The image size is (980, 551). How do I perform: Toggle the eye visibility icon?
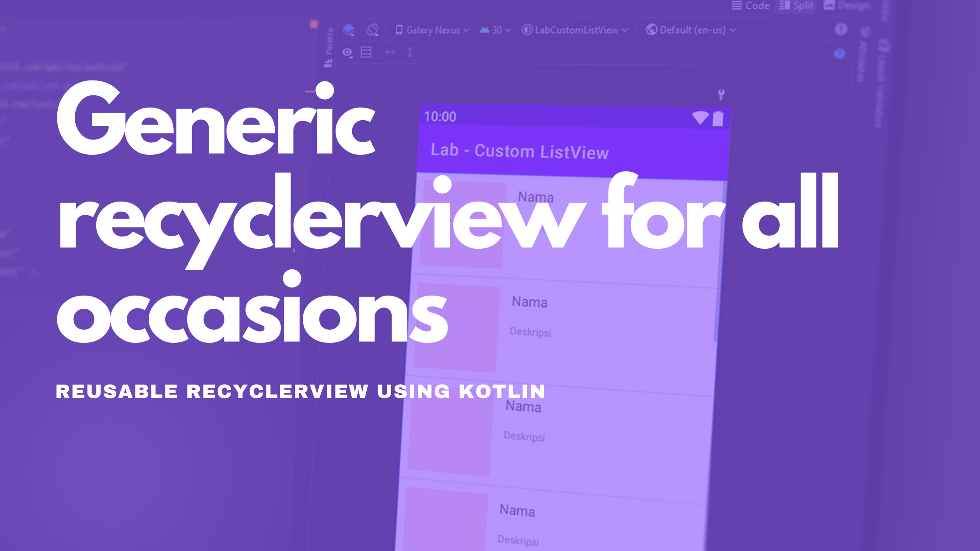click(346, 52)
